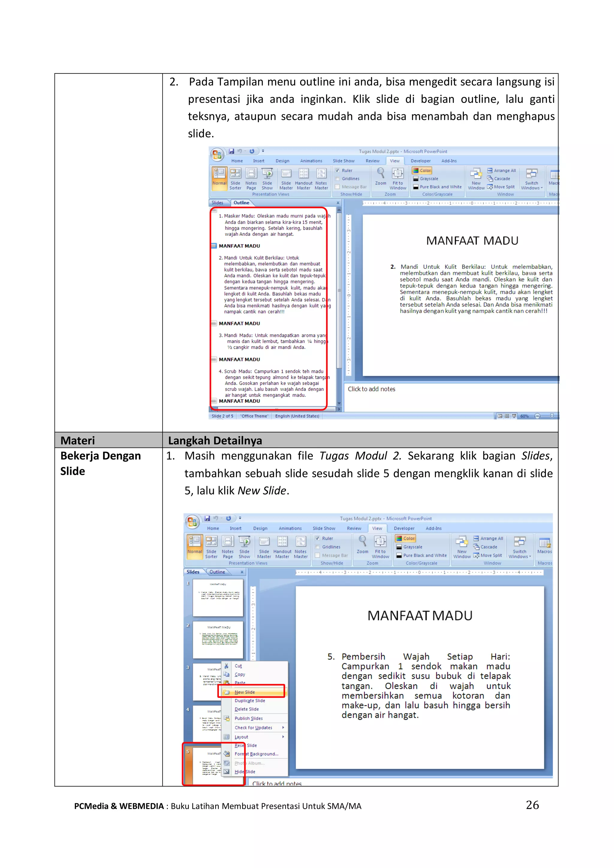Expand Switch Windows in slide-thumbnails screenshot
614x868 pixels.
coord(520,547)
